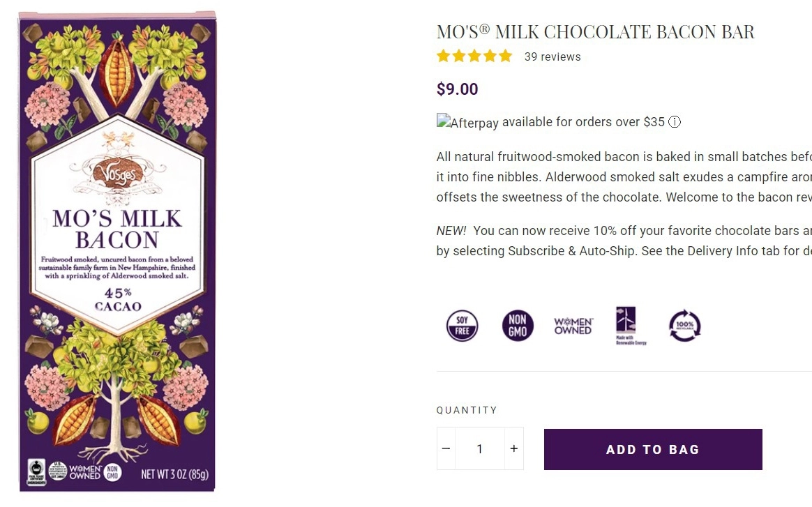Open the Afterpay info circle icon
Screen dimensions: 812x507
coord(675,122)
